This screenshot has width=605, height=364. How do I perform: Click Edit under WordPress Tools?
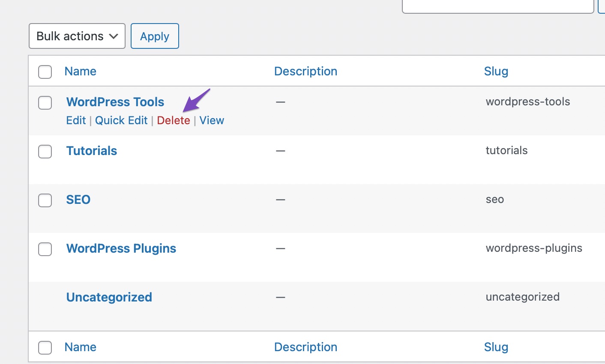coord(76,120)
